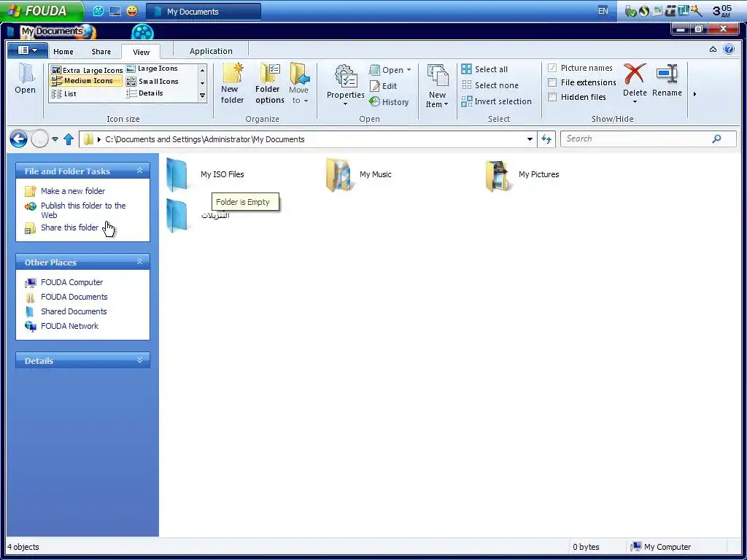747x560 pixels.
Task: Select the Arabic-named folder
Action: (x=198, y=215)
